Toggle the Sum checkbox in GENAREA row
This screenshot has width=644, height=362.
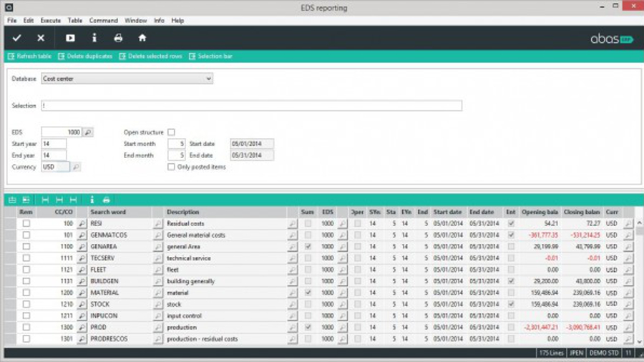(308, 247)
